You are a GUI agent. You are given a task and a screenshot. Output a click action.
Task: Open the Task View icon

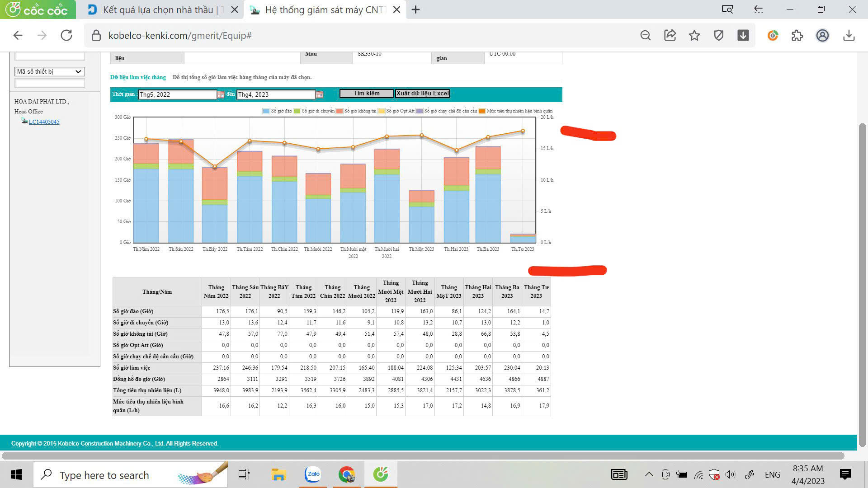[x=244, y=474]
